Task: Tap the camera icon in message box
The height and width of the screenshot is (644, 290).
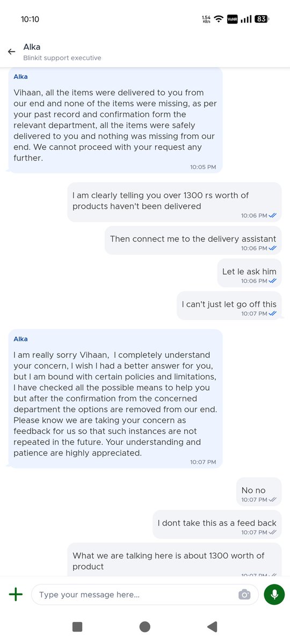Action: pos(244,595)
